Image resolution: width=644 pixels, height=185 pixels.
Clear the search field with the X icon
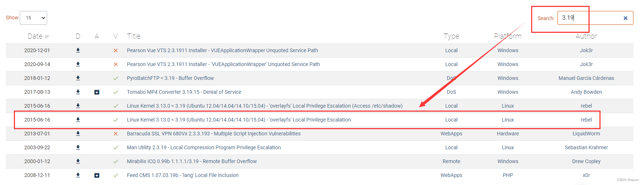625,18
